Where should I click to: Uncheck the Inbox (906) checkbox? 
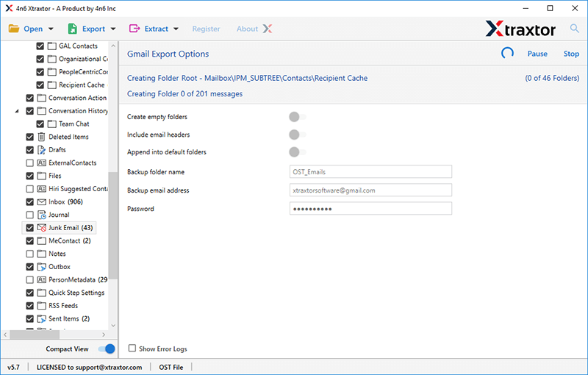click(29, 201)
